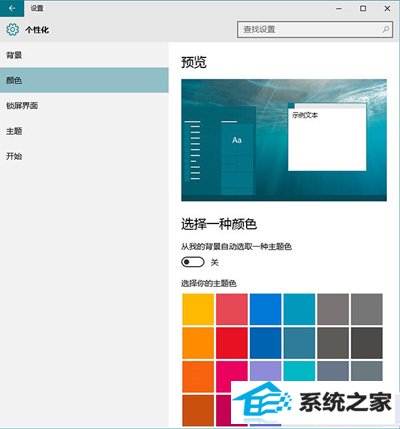Choose the yellow accent color swatch
This screenshot has height=429, width=400.
pos(198,309)
